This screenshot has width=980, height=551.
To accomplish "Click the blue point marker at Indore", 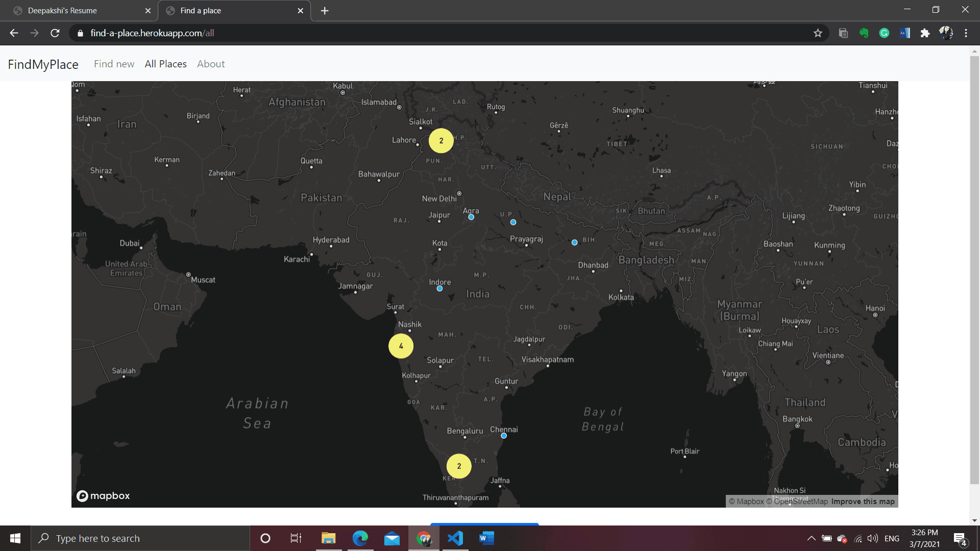I will [439, 289].
